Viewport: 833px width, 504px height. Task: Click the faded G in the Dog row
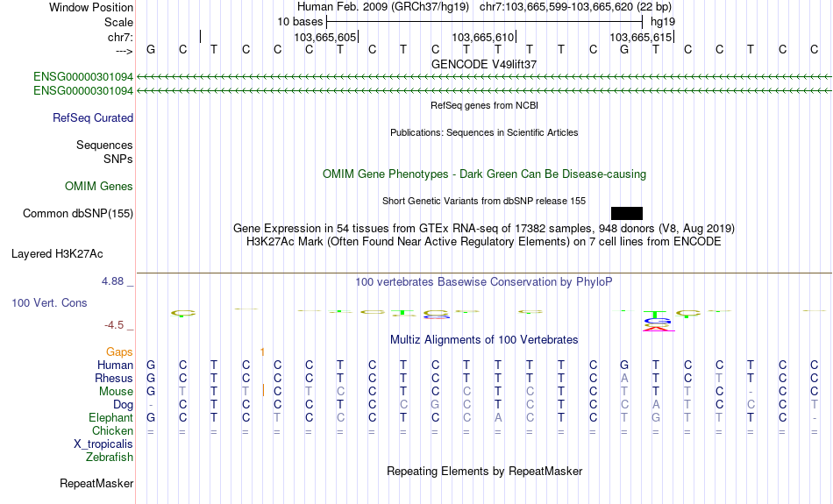435,405
